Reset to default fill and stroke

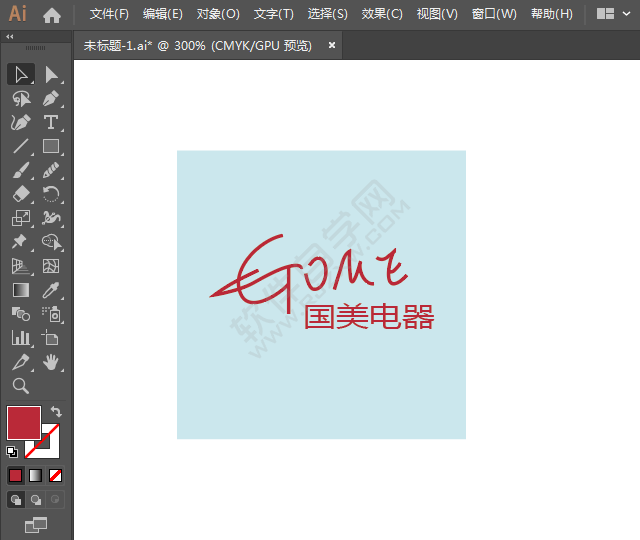(12, 451)
